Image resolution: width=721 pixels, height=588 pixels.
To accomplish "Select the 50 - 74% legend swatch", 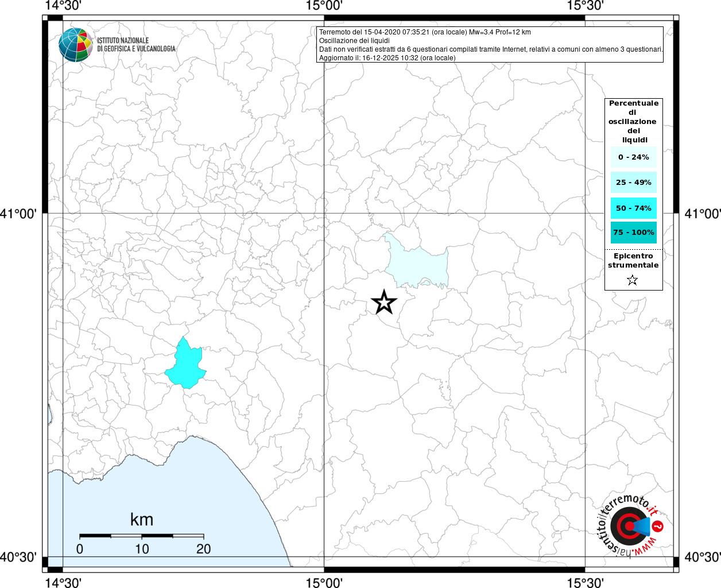I will [633, 208].
